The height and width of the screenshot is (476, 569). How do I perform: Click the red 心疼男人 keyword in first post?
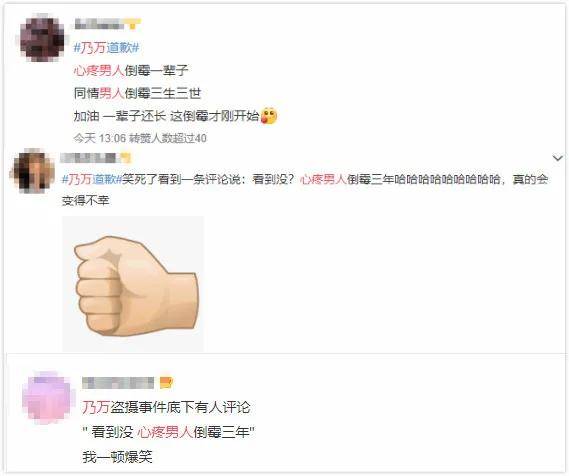click(99, 70)
